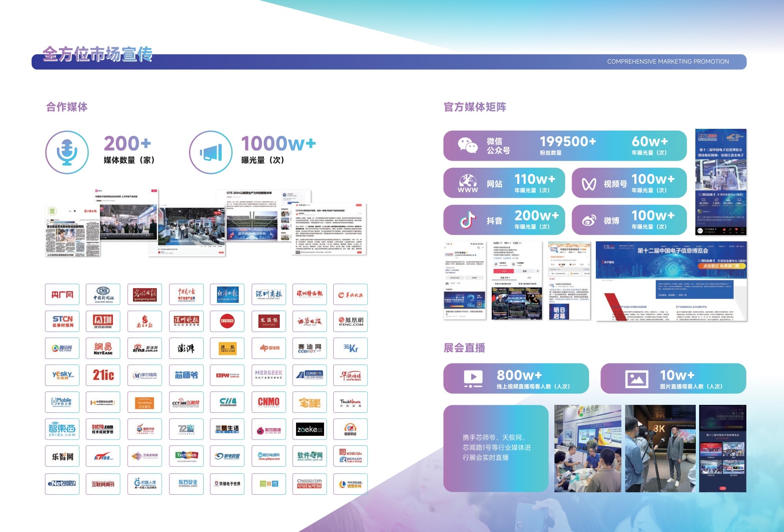Select the 21ic logo tile
The image size is (784, 532).
pos(103,375)
